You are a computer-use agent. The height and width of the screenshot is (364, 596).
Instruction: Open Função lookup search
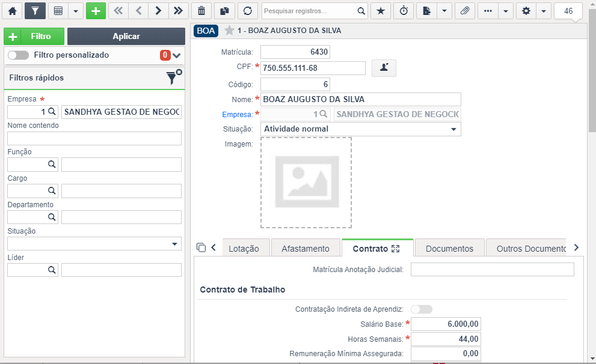pyautogui.click(x=52, y=165)
